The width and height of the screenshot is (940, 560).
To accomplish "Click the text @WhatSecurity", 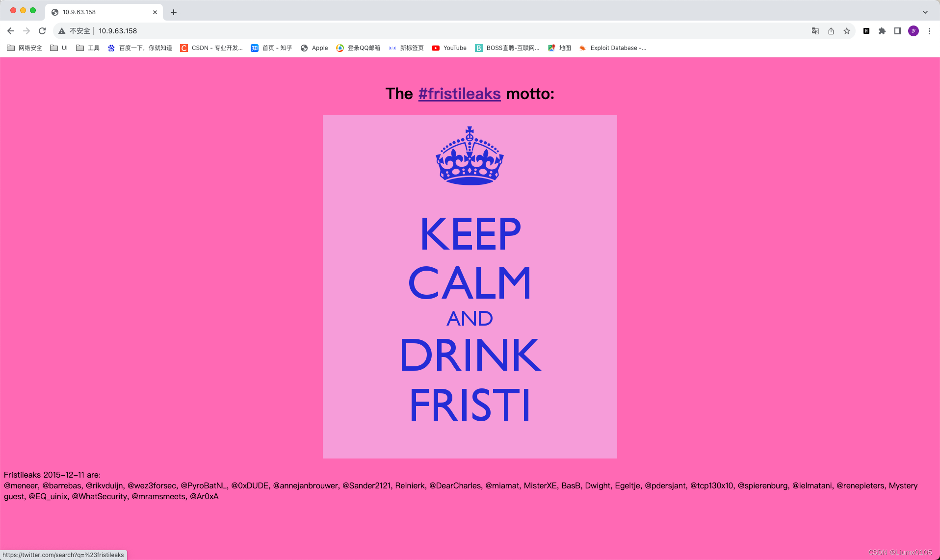I will pyautogui.click(x=100, y=496).
